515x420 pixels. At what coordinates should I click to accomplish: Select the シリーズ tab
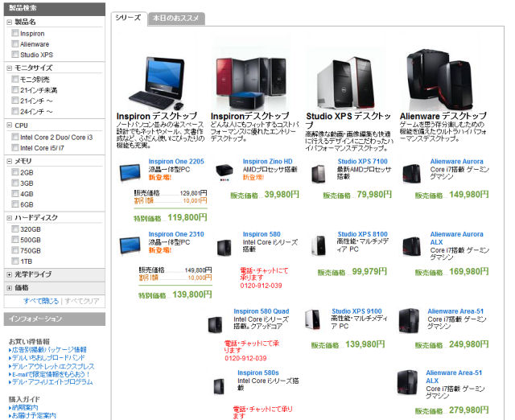129,18
